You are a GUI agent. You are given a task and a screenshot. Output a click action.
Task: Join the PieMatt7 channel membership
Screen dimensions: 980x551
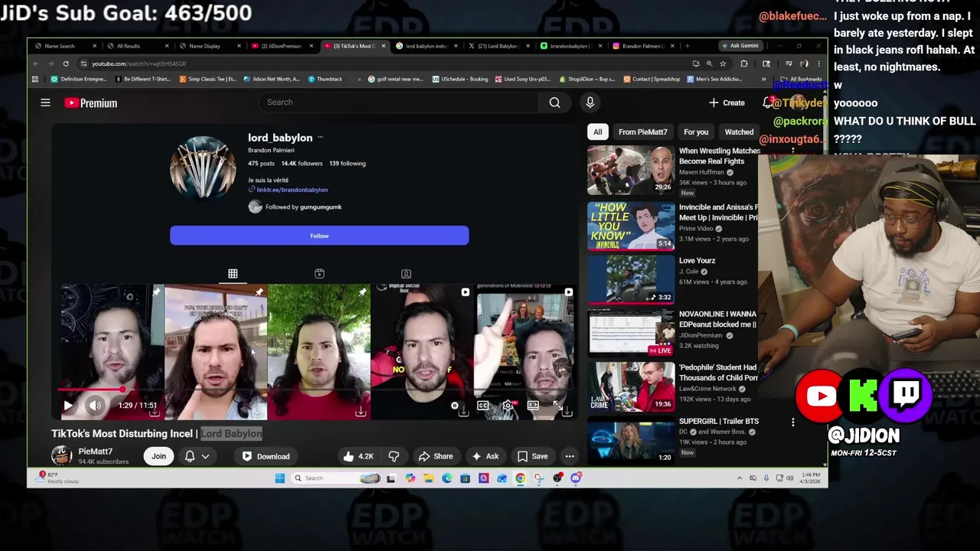158,456
